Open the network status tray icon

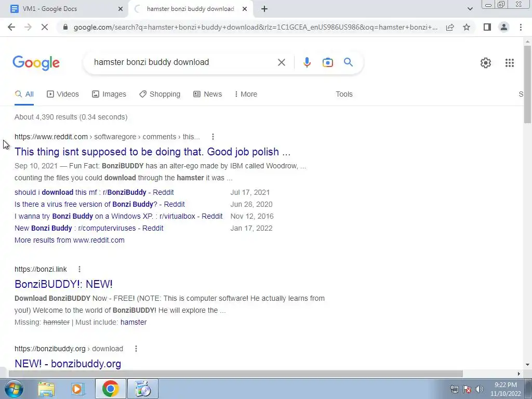click(x=455, y=389)
